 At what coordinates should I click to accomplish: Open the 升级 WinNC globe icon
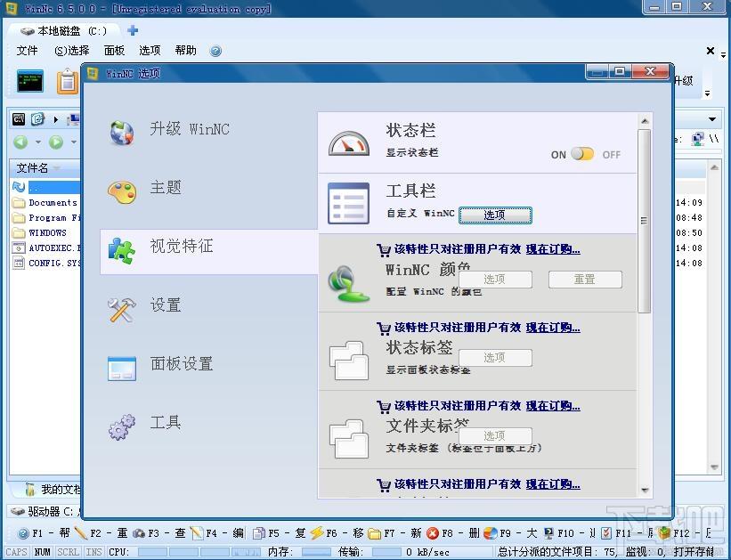tap(122, 133)
